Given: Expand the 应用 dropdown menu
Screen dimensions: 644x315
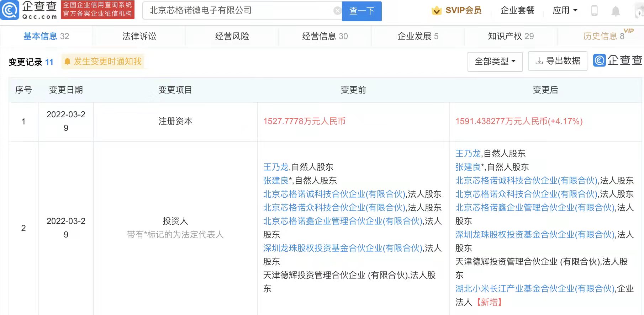Looking at the screenshot, I should [x=565, y=11].
